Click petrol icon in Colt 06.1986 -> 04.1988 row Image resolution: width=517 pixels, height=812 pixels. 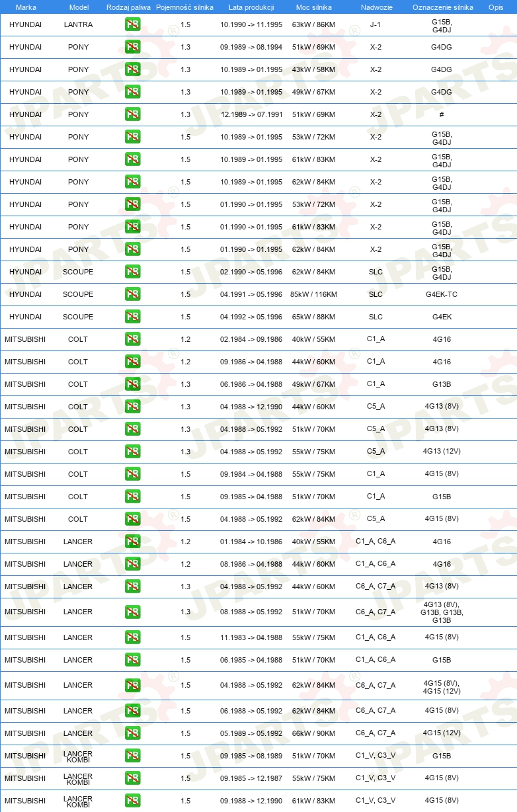coord(132,385)
